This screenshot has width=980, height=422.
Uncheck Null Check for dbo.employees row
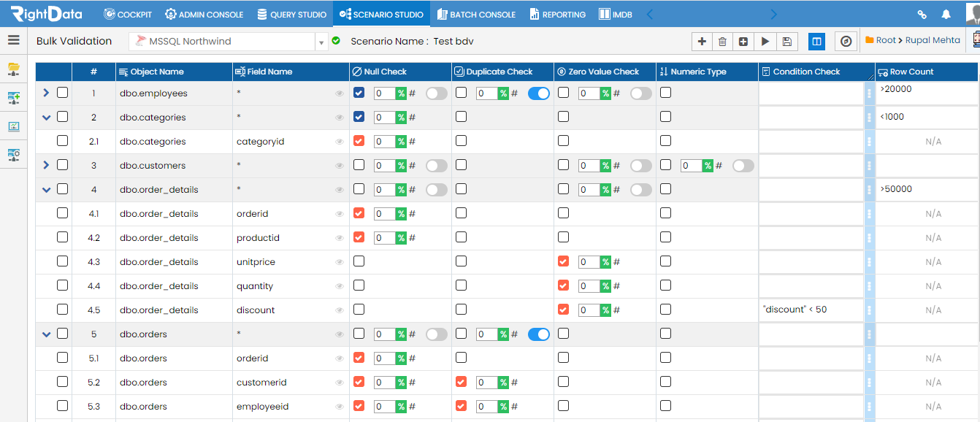click(x=359, y=93)
